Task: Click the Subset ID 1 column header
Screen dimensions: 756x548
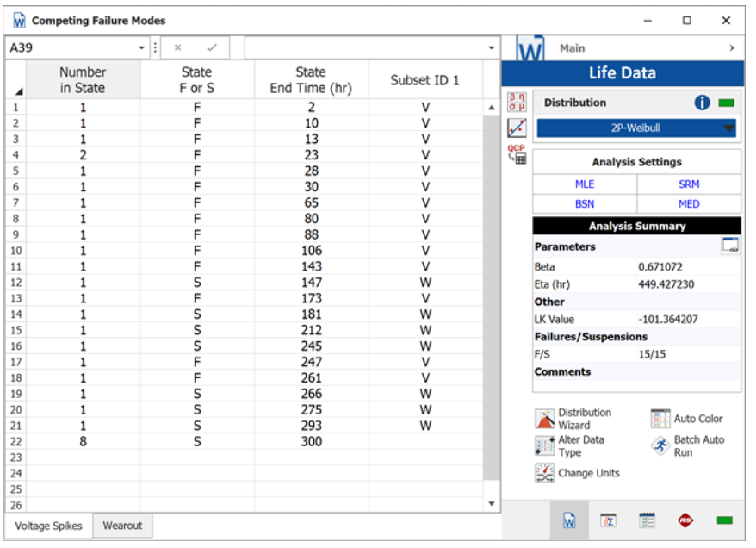Action: point(425,79)
